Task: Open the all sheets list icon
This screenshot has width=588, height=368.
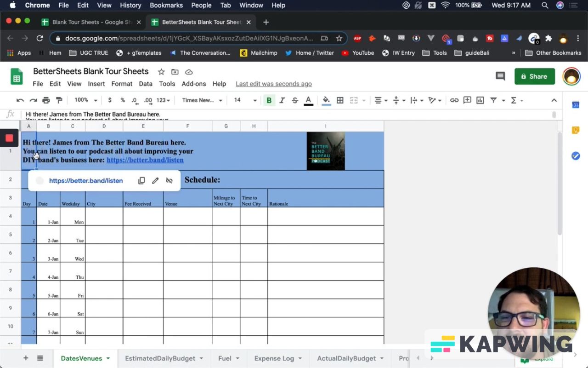Action: (x=40, y=358)
